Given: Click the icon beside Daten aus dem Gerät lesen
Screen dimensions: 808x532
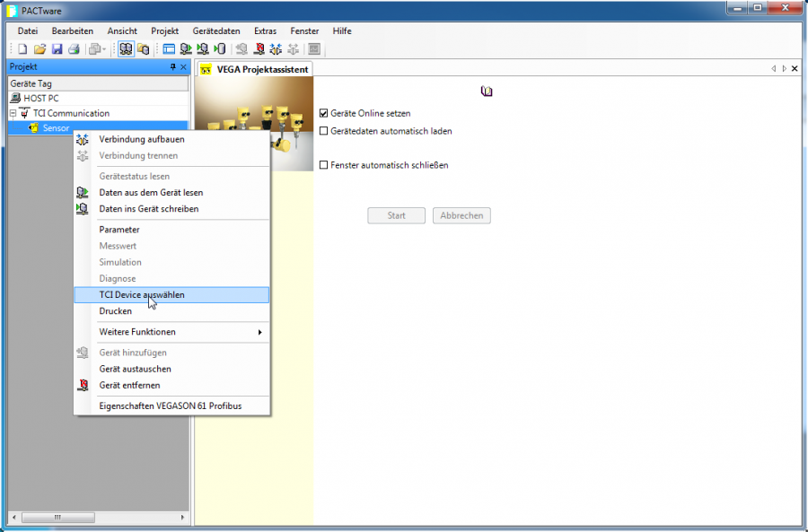Looking at the screenshot, I should (x=83, y=193).
